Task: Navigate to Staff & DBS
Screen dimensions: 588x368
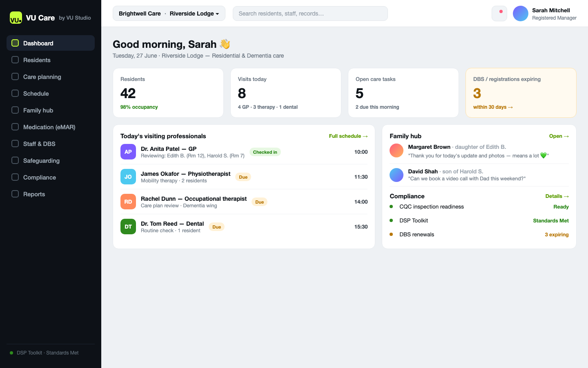Action: (51, 144)
